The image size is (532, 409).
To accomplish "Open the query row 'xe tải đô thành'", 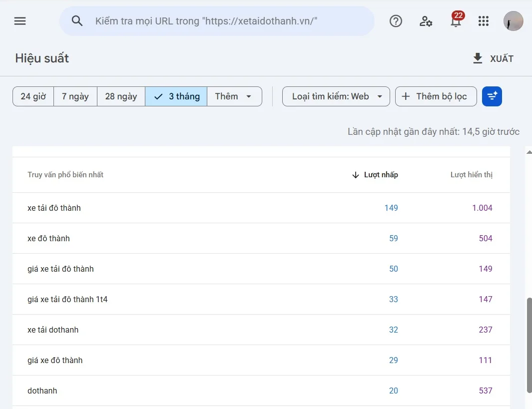I will [261, 208].
